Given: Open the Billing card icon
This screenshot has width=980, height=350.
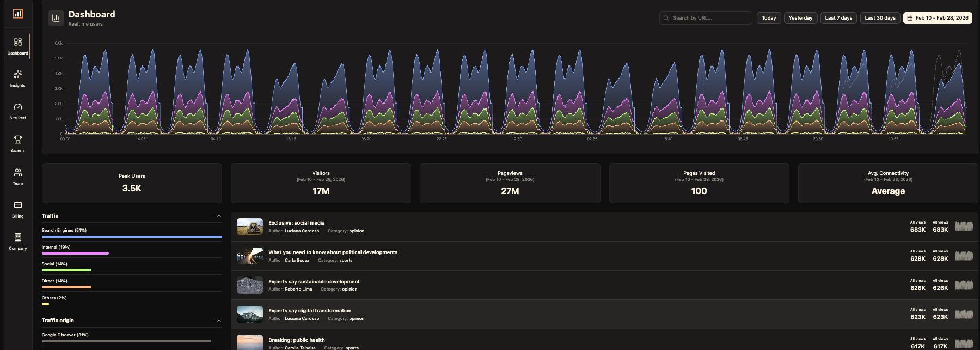Looking at the screenshot, I should point(18,205).
